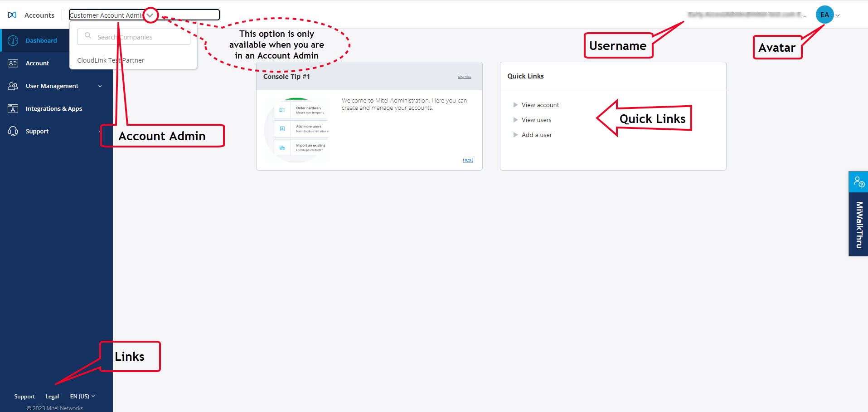
Task: Expand the Customer Account Admin account switcher
Action: coord(150,15)
